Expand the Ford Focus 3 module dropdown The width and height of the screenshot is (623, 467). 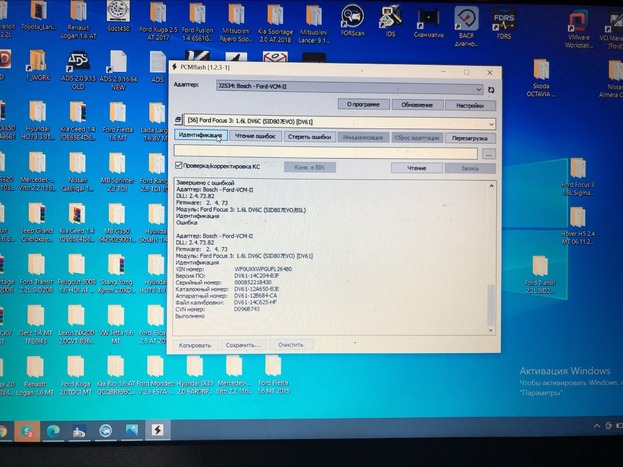point(491,120)
